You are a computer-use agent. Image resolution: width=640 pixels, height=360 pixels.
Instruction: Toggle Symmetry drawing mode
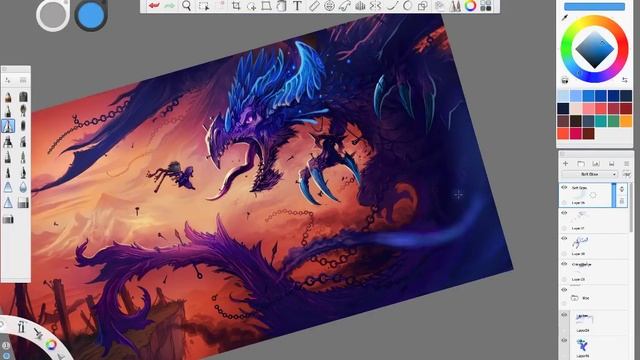pos(376,6)
